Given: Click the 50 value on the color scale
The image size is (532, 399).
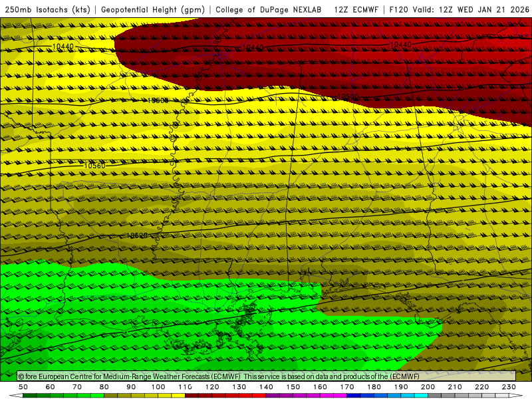Looking at the screenshot, I should (x=23, y=387).
